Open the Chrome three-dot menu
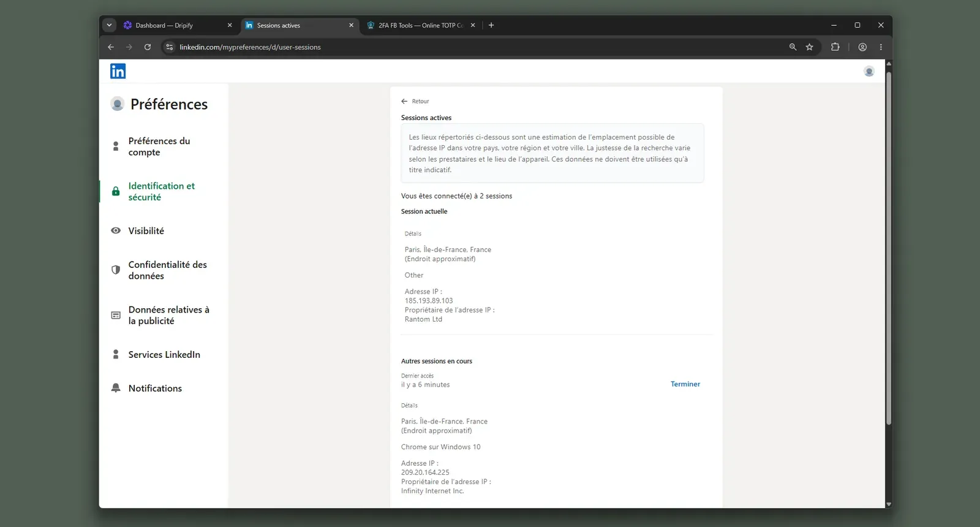The image size is (980, 527). tap(881, 47)
